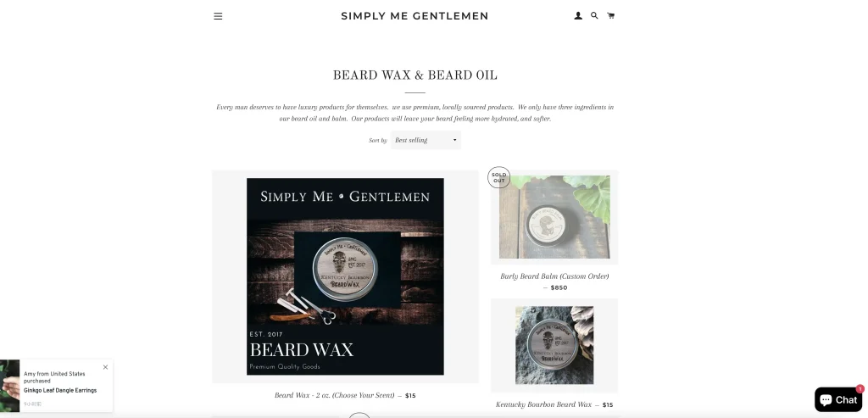Open Kentucky Bourbon Beard Wax title link
The image size is (868, 418).
point(543,404)
